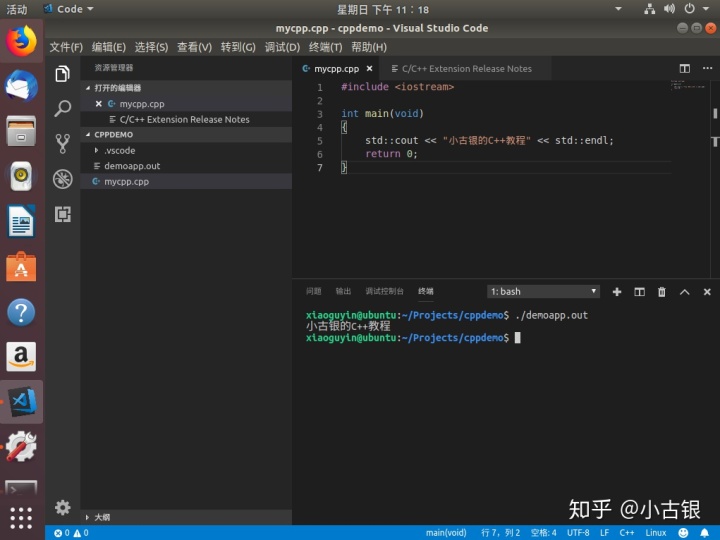Click main(void) scope in status bar
720x540 pixels.
[x=446, y=533]
